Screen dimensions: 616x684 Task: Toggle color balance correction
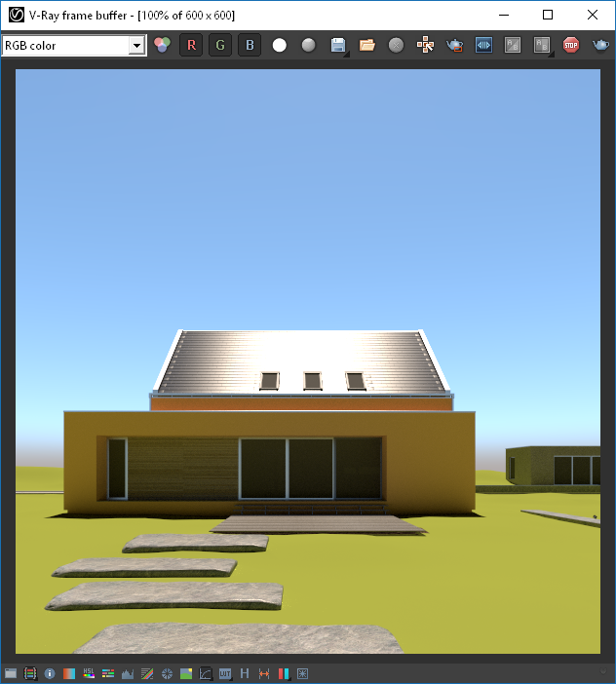[x=108, y=673]
